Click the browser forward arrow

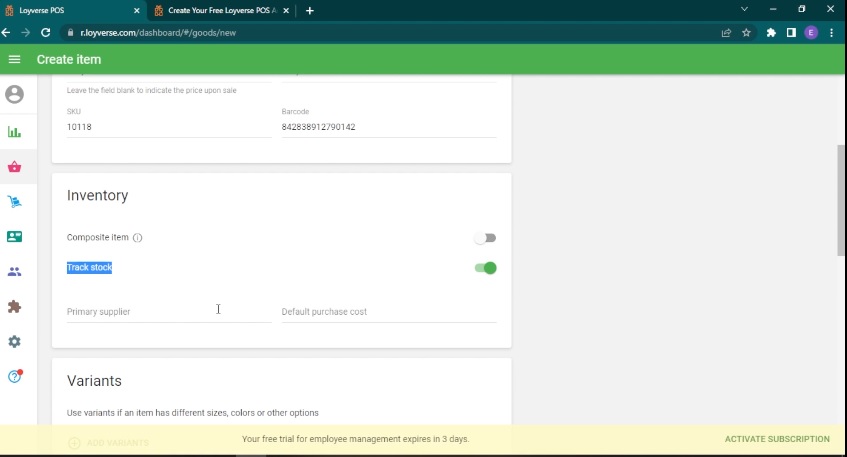25,33
